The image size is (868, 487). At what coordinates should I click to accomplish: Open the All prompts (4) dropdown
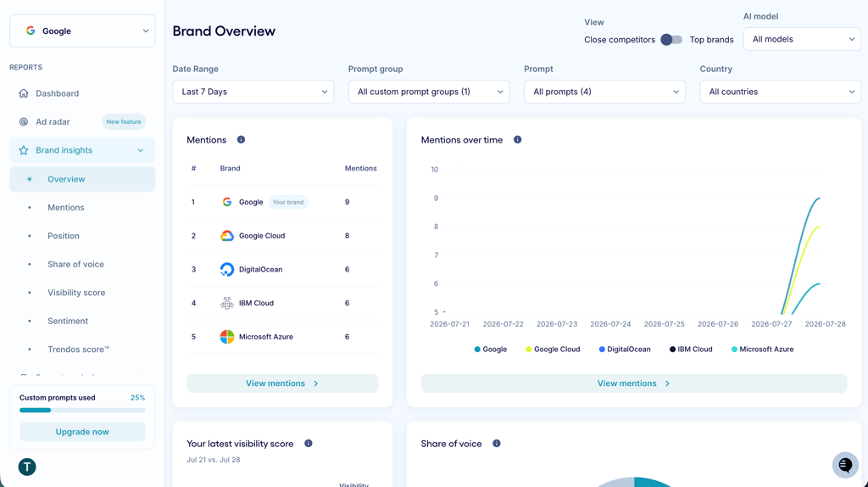pyautogui.click(x=604, y=92)
